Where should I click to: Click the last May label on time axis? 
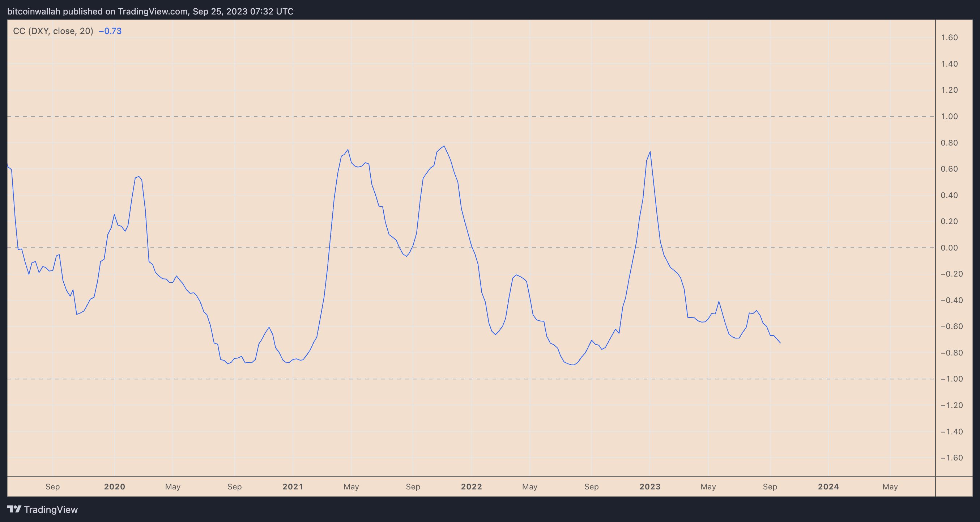(890, 487)
